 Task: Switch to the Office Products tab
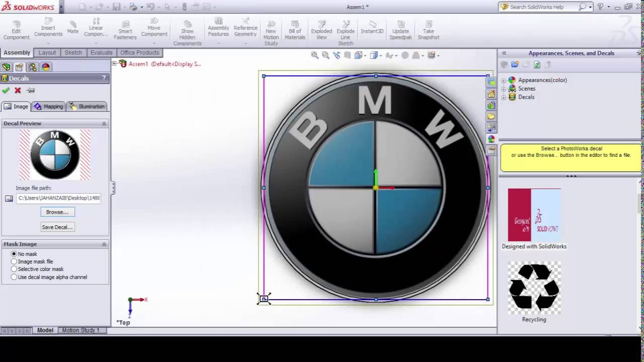tap(139, 52)
